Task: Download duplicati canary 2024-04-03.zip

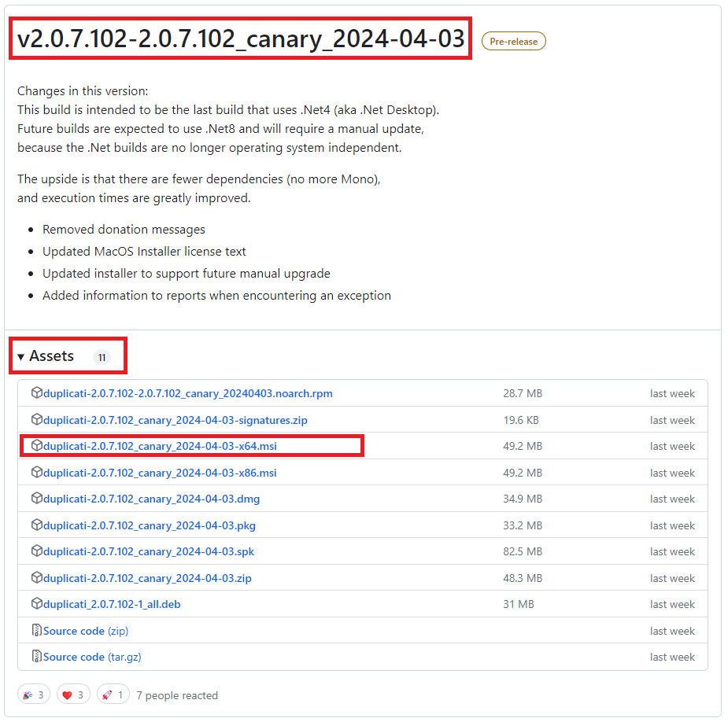Action: point(147,579)
